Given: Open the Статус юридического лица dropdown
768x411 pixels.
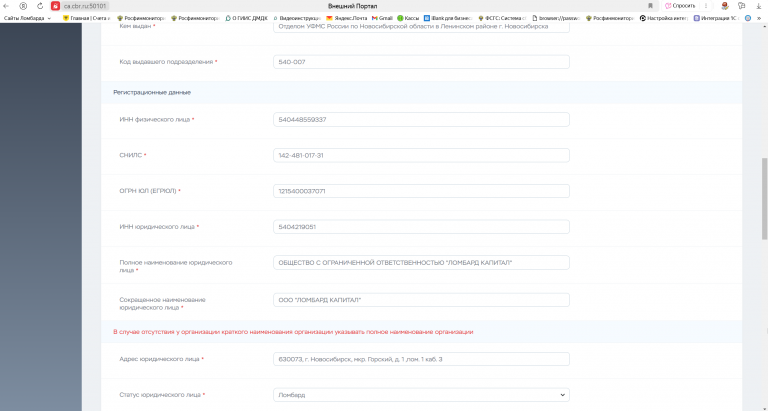Looking at the screenshot, I should pos(421,395).
